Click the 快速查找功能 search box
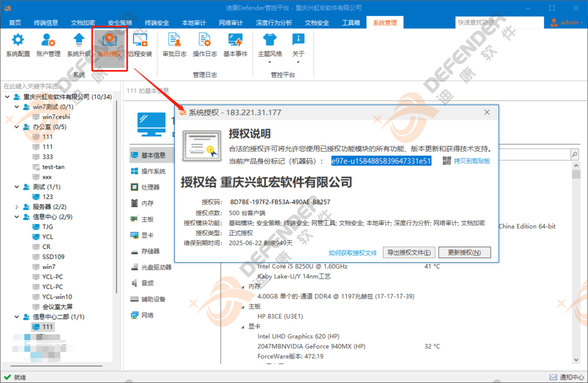 click(x=499, y=22)
